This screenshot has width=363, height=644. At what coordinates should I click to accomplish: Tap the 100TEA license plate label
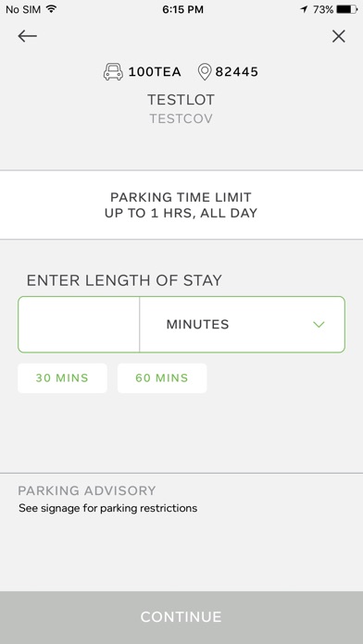(155, 72)
